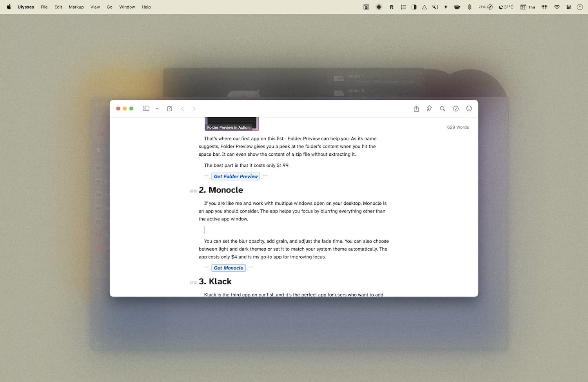Open search with the magnifier icon
588x382 pixels.
click(443, 109)
